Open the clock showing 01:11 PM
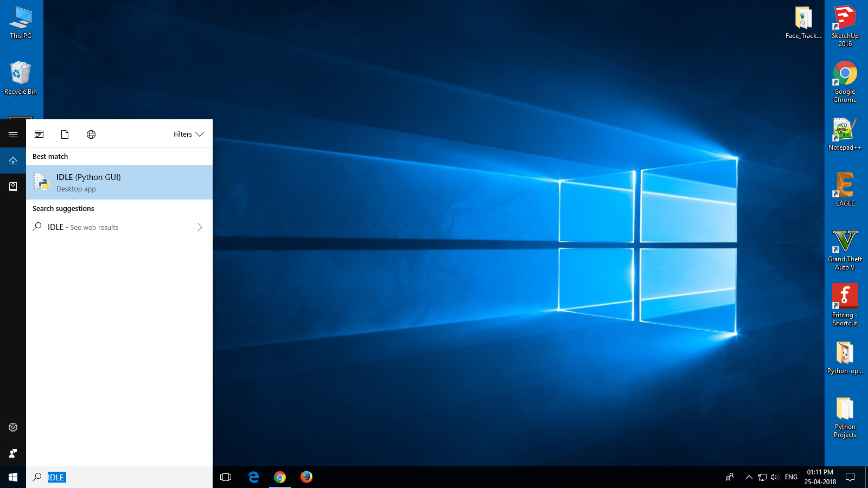 pos(820,477)
